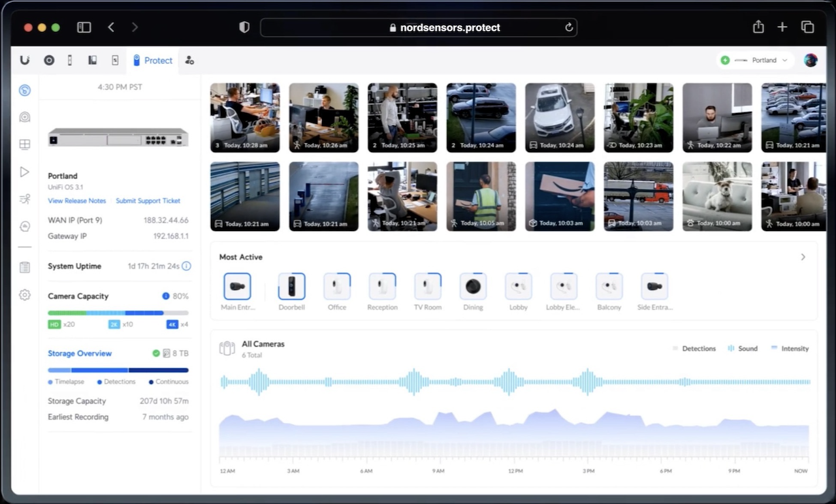Viewport: 836px width, 504px height.
Task: Click the View Release Notes link
Action: pyautogui.click(x=77, y=201)
